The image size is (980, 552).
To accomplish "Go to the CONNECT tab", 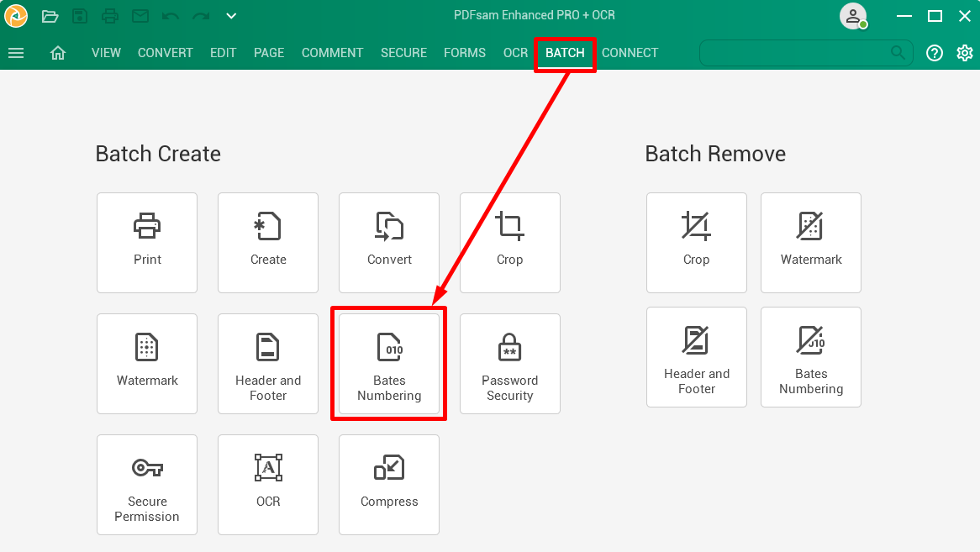I will click(x=630, y=53).
